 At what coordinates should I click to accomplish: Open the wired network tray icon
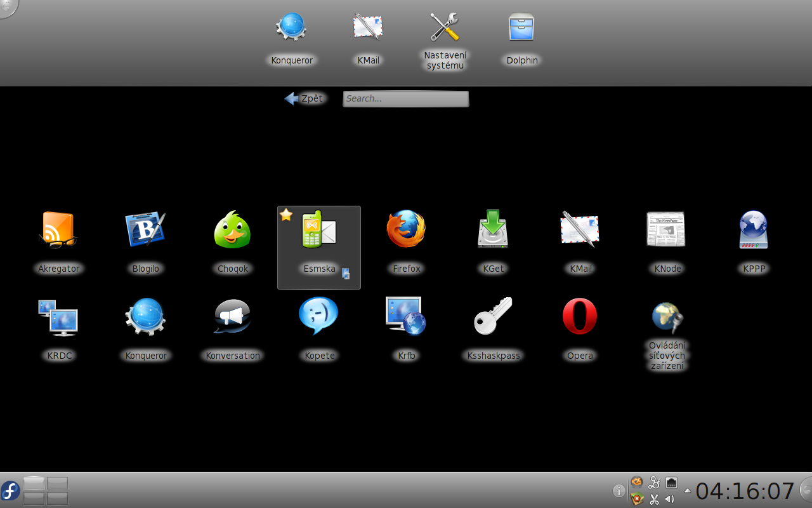pos(671,482)
